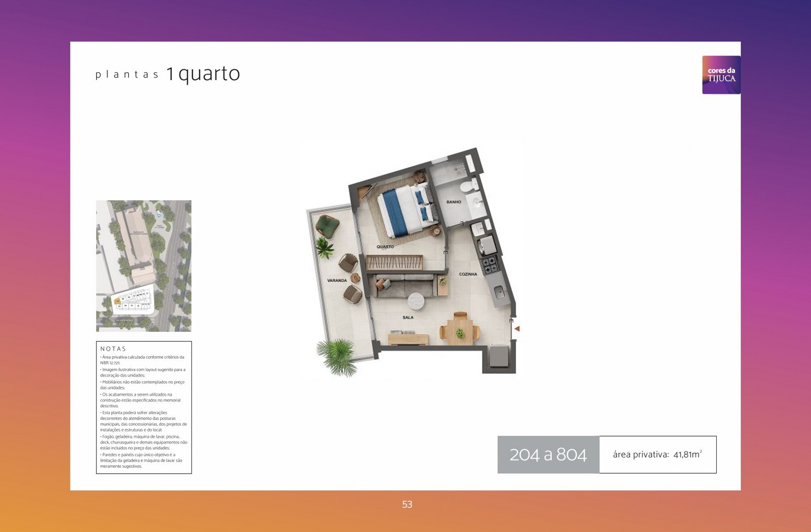
Task: Click the red entrance arrow marker
Action: click(x=517, y=329)
